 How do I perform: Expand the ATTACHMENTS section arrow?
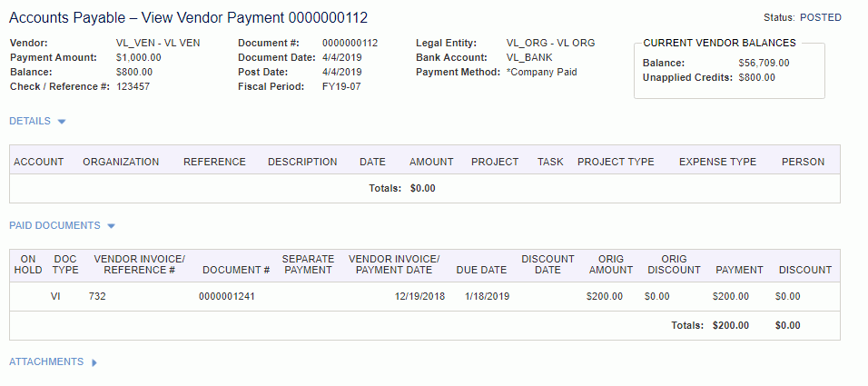tap(94, 362)
